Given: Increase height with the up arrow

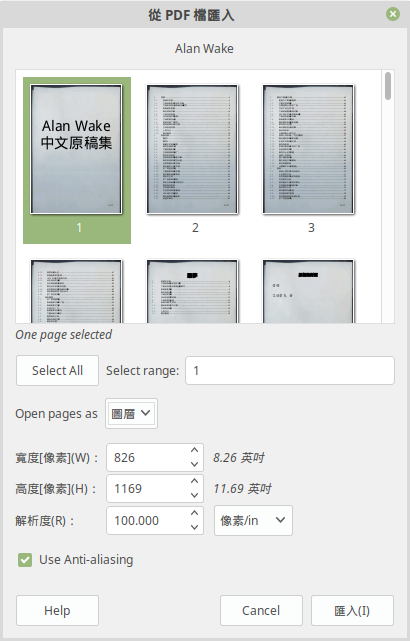Looking at the screenshot, I should tap(195, 481).
